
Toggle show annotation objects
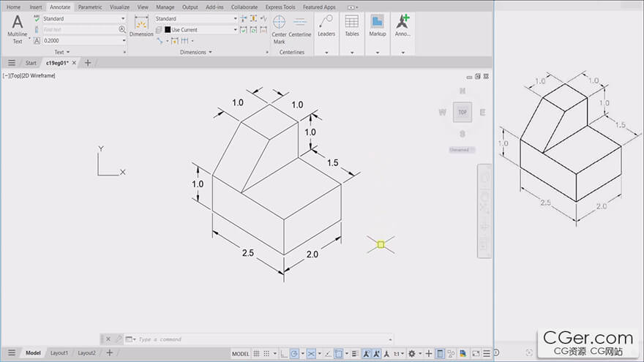(x=366, y=353)
